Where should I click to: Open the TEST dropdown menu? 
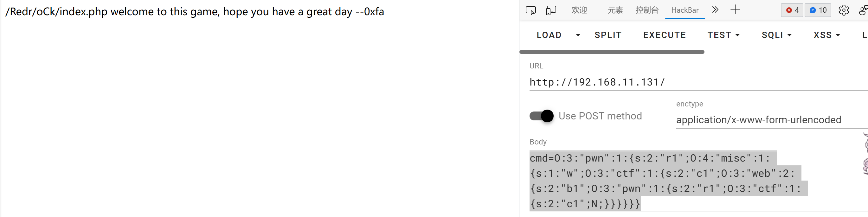tap(723, 35)
